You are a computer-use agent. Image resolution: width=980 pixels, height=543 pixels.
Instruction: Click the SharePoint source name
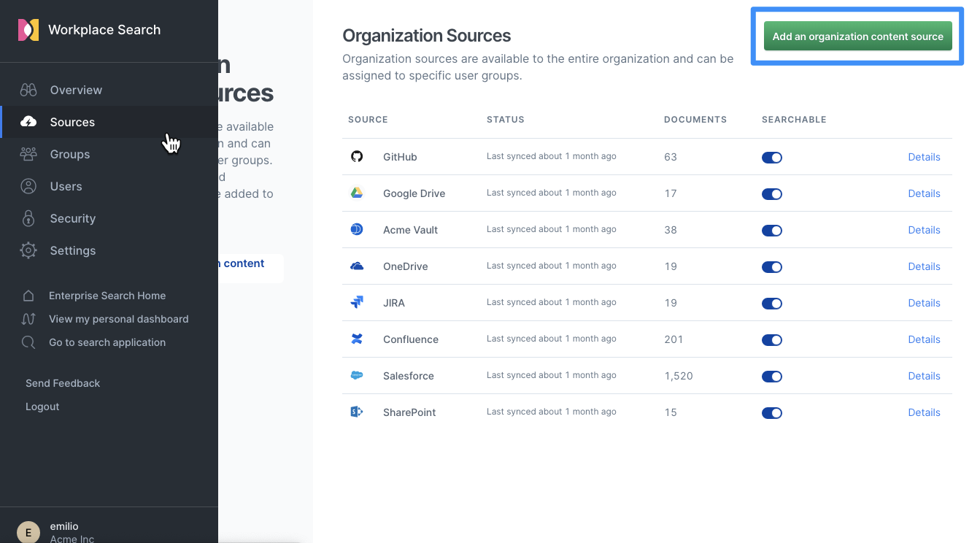click(x=409, y=412)
